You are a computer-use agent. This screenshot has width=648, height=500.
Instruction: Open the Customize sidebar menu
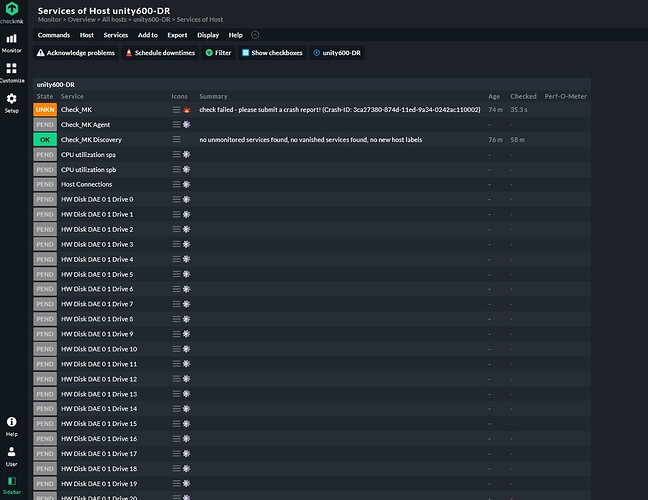(x=11, y=71)
